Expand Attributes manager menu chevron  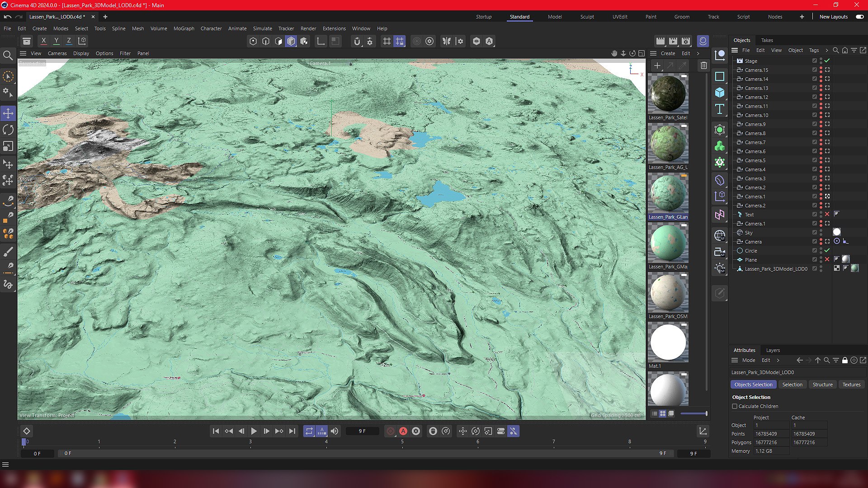778,360
